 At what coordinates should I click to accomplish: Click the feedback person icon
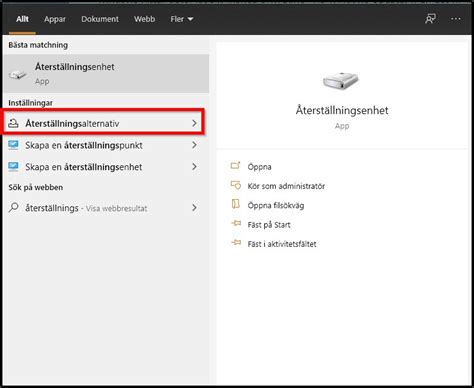click(x=430, y=19)
